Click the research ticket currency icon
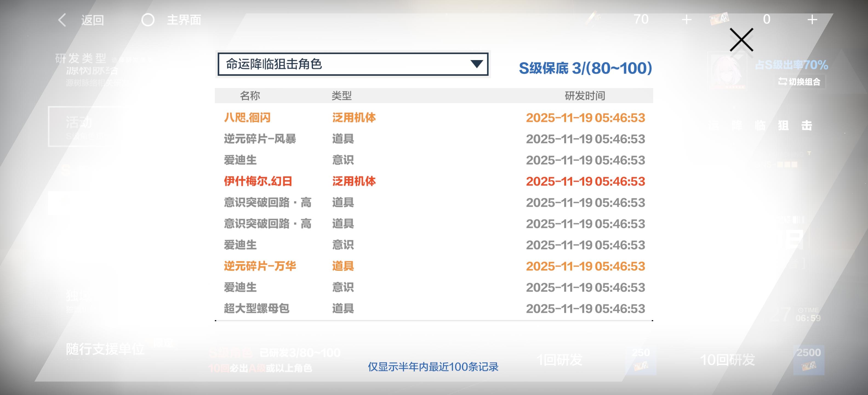The image size is (868, 395). tap(719, 19)
